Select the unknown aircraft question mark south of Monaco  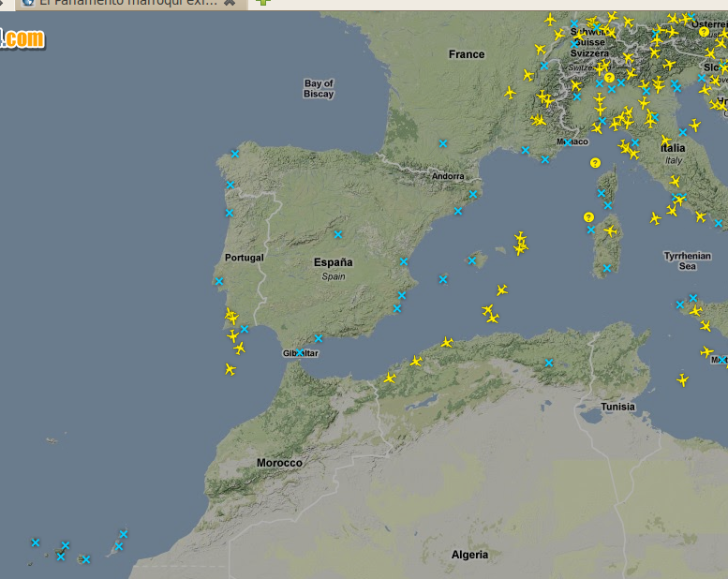(x=595, y=163)
